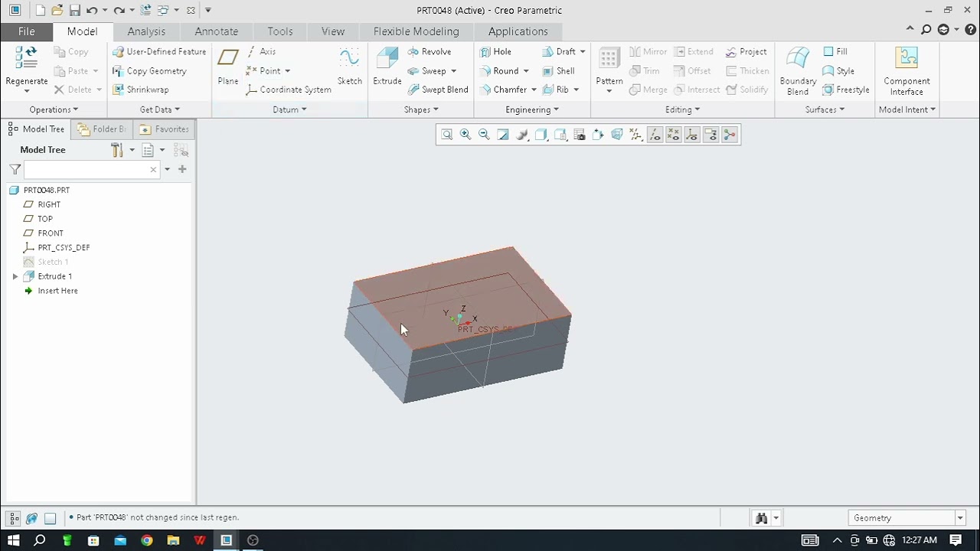Click the Extrude tool
The height and width of the screenshot is (551, 980).
387,66
